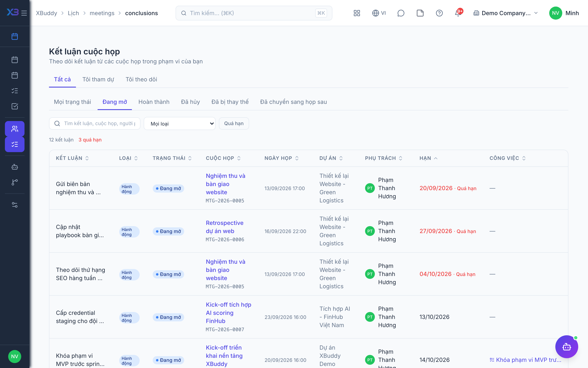Open the git branch icon in sidebar
Screen dimensions: 588x368
point(14,182)
